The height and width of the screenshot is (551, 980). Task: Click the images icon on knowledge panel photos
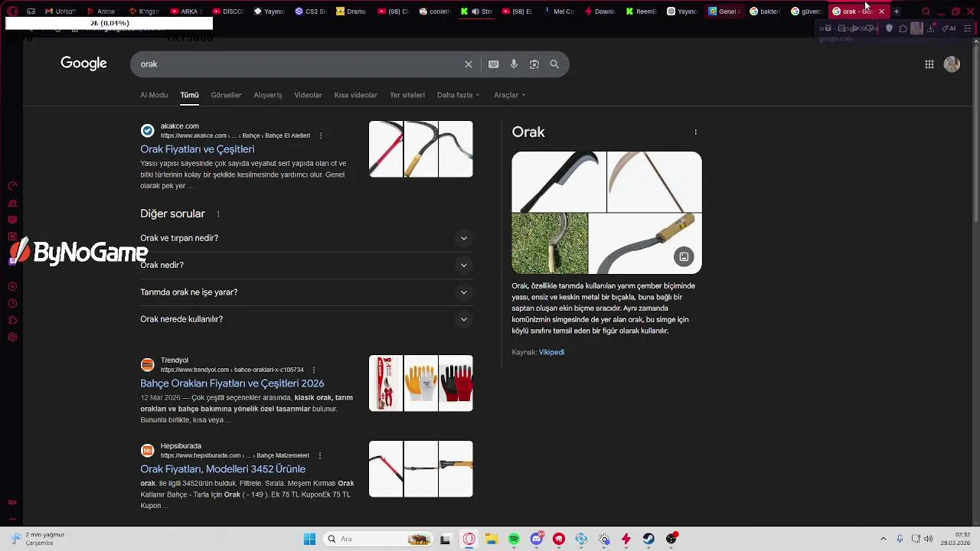[x=684, y=257]
